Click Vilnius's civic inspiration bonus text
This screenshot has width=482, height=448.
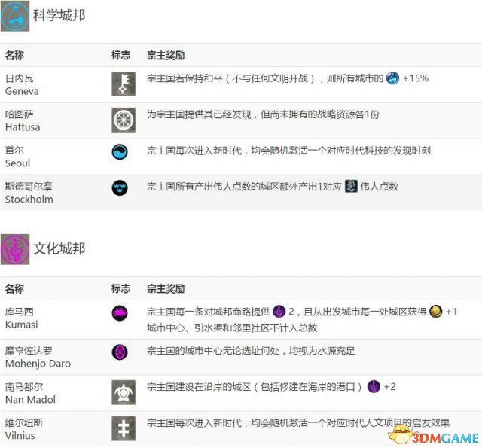(x=298, y=423)
